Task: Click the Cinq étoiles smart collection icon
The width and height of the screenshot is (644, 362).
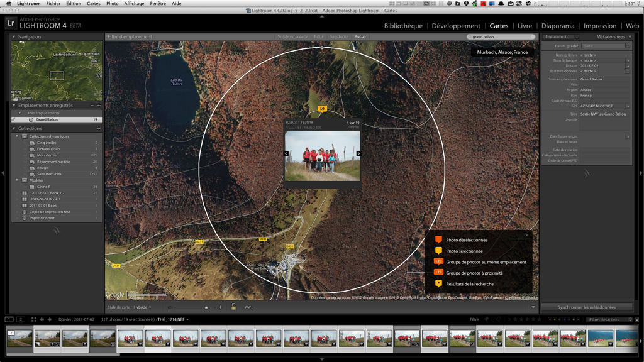Action: coord(32,143)
